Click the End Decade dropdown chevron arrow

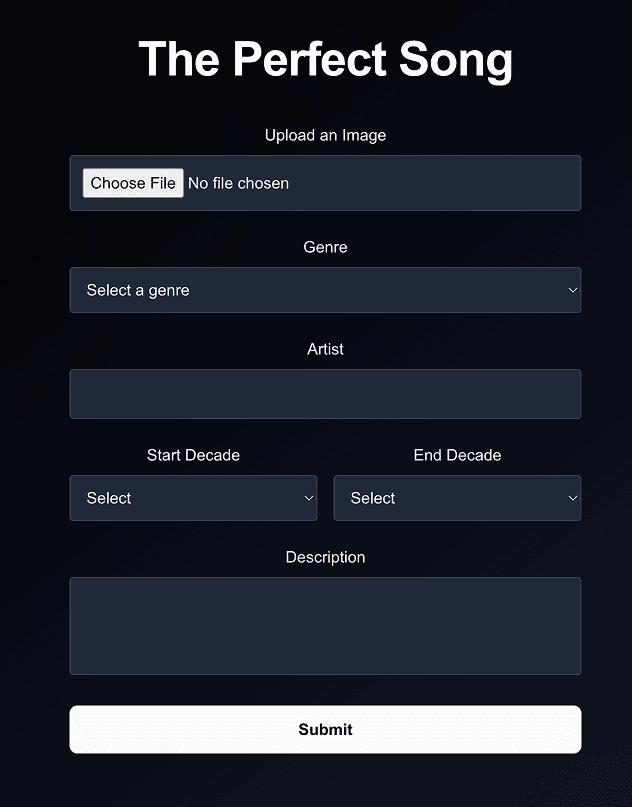[x=573, y=498]
